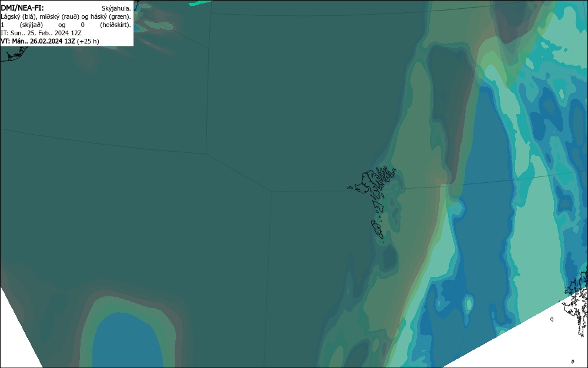The width and height of the screenshot is (588, 368).
Task: Select the Lágský (blá), miðský (rauð) legend line
Action: 66,16
